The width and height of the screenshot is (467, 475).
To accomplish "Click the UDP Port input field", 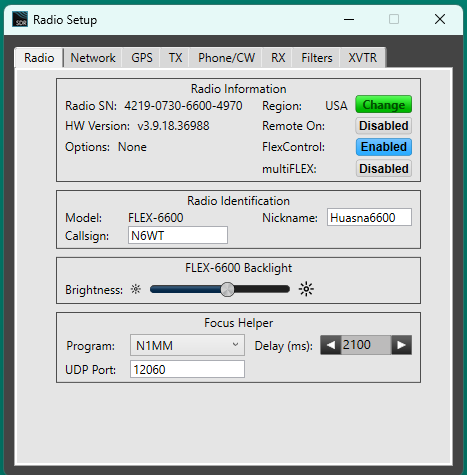I will tap(187, 369).
